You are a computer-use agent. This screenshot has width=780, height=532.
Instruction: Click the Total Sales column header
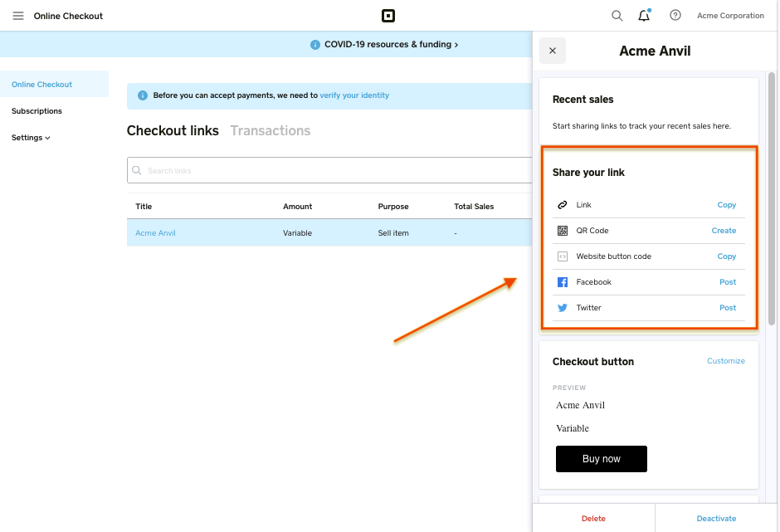coord(474,207)
